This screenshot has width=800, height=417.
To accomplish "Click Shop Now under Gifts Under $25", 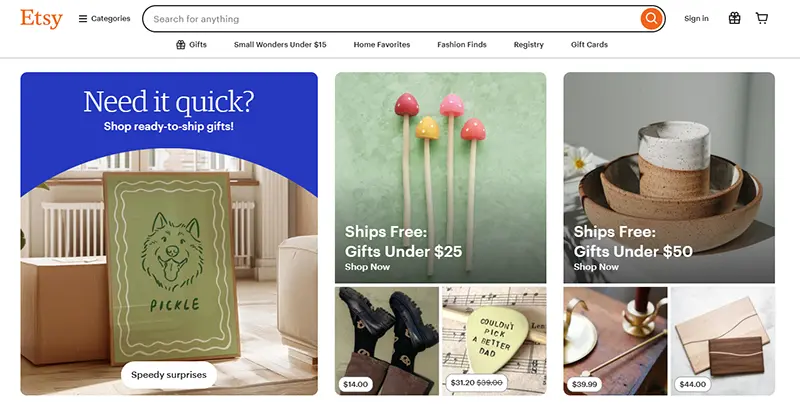I will point(367,267).
